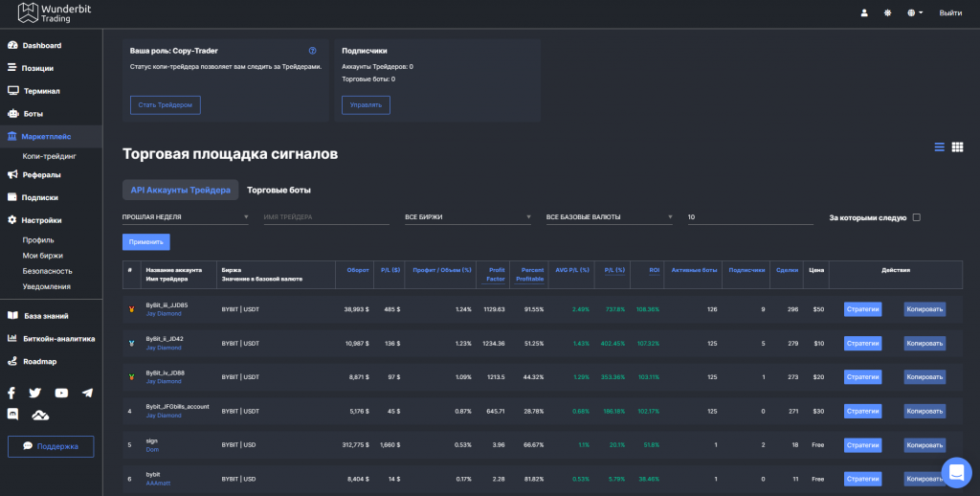Click 'Копировать' for ByBit_iii_JJD85 account
This screenshot has width=980, height=496.
pyautogui.click(x=924, y=309)
